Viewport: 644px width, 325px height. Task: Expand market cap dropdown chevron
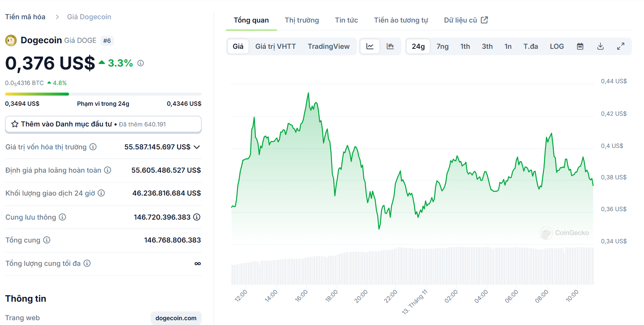point(197,147)
